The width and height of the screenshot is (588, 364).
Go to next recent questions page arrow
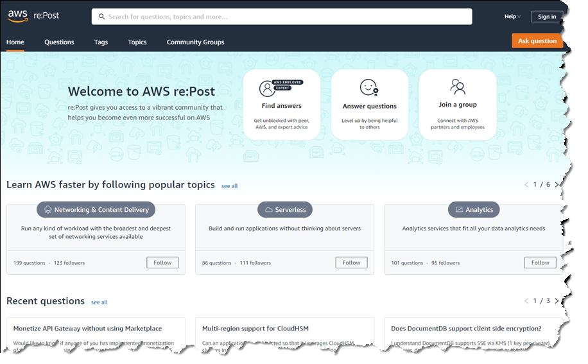point(557,300)
